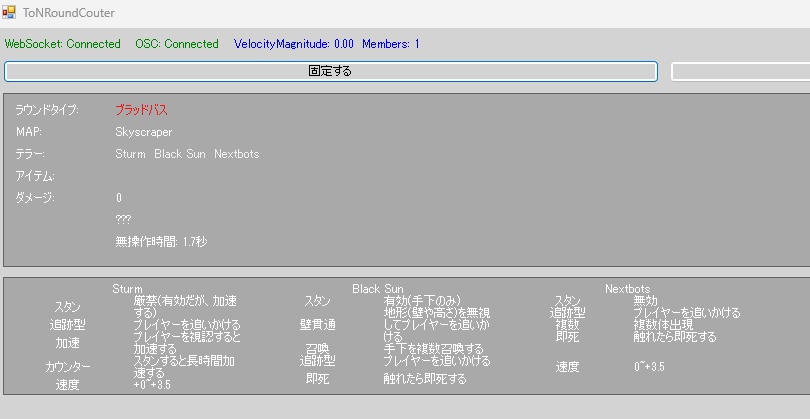Viewport: 810px width, 419px height.
Task: Click the 召喚 label under Black Sun
Action: [x=317, y=349]
